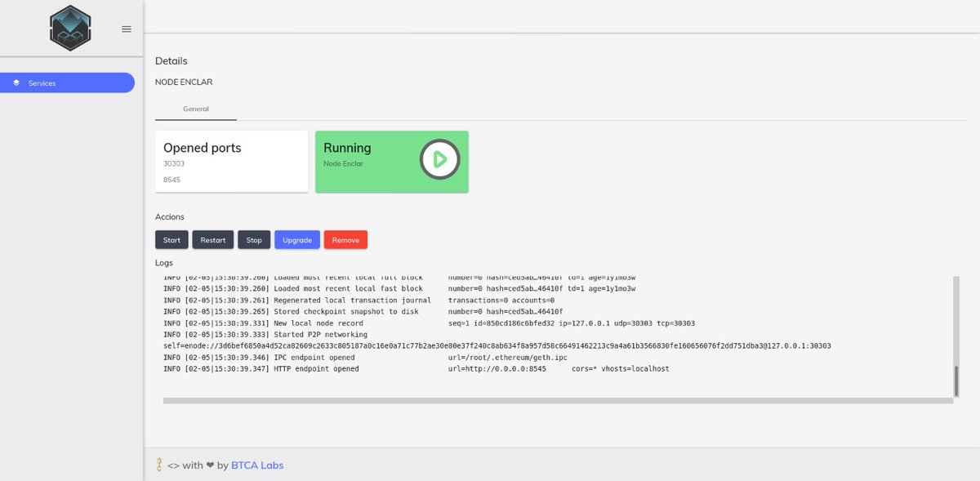Click the 'Started P2P networking' log line

point(265,335)
